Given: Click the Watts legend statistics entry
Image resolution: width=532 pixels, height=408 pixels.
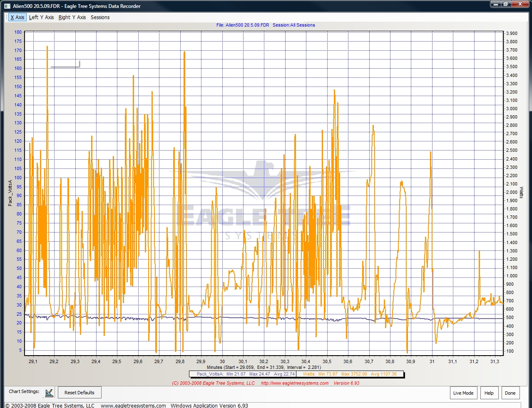Looking at the screenshot, I should [350, 374].
